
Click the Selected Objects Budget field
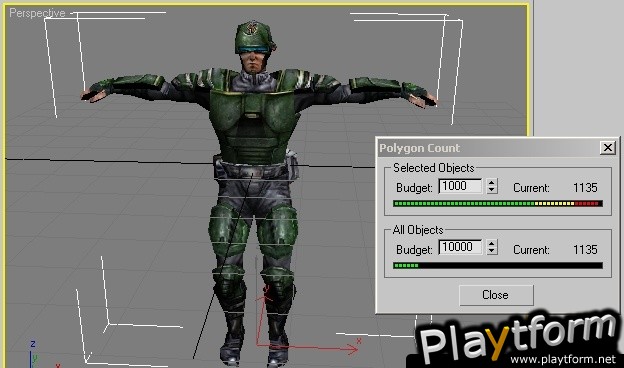460,186
